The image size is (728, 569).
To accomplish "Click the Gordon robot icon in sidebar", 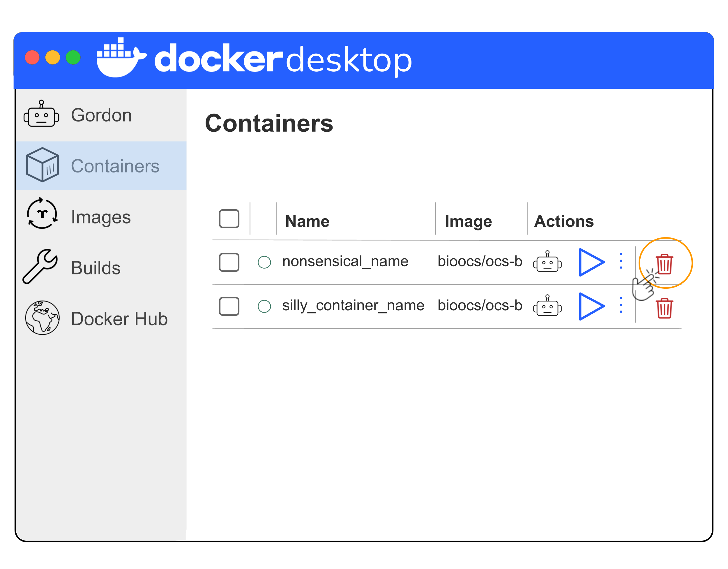I will [41, 113].
